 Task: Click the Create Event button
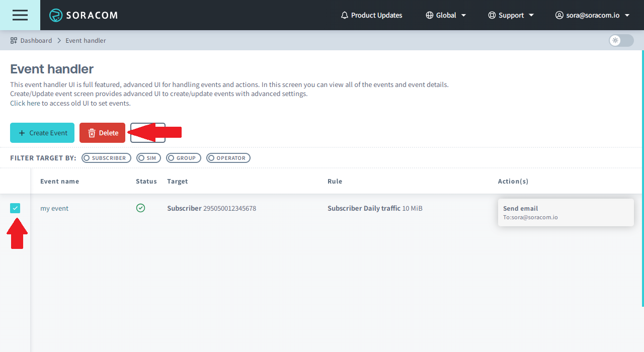(42, 133)
